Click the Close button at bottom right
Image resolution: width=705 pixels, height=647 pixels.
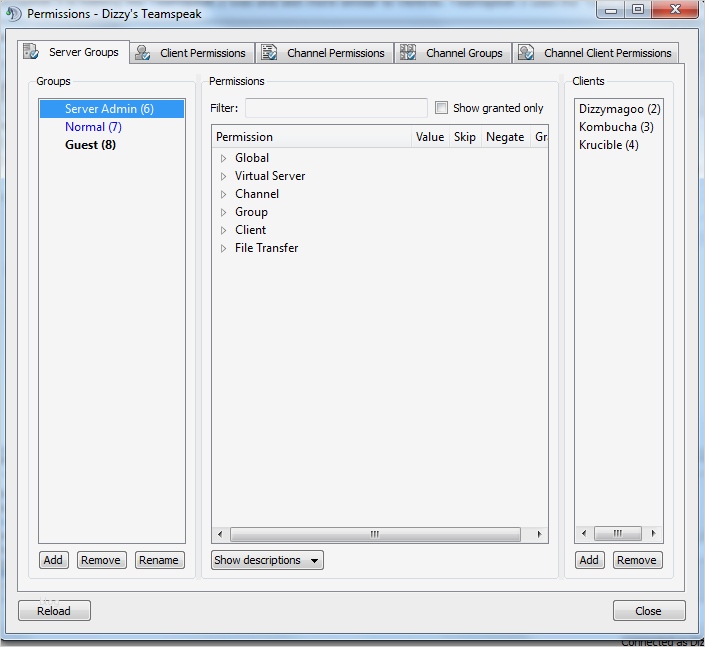[649, 611]
